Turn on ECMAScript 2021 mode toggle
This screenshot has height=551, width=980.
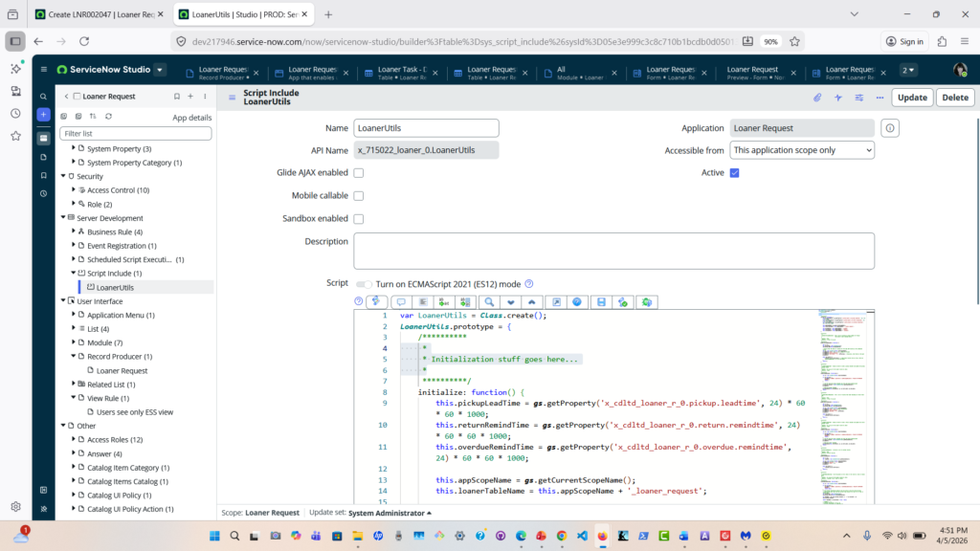click(364, 284)
